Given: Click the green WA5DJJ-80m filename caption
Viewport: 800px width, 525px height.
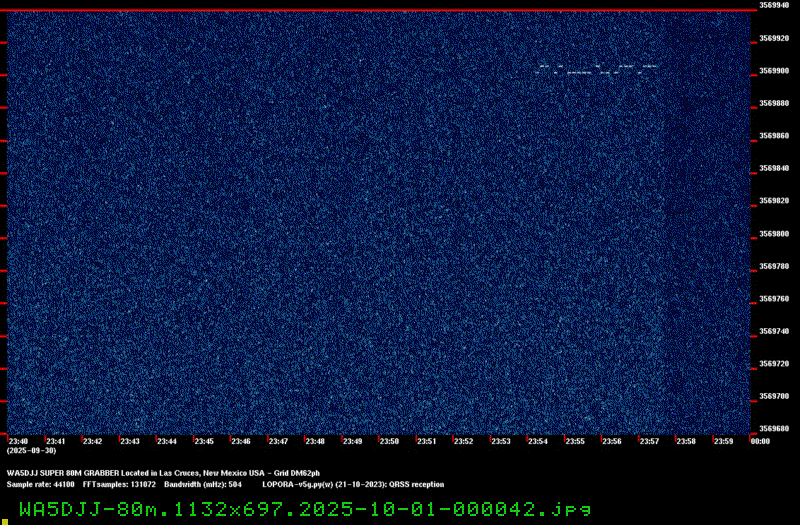Looking at the screenshot, I should coord(305,509).
